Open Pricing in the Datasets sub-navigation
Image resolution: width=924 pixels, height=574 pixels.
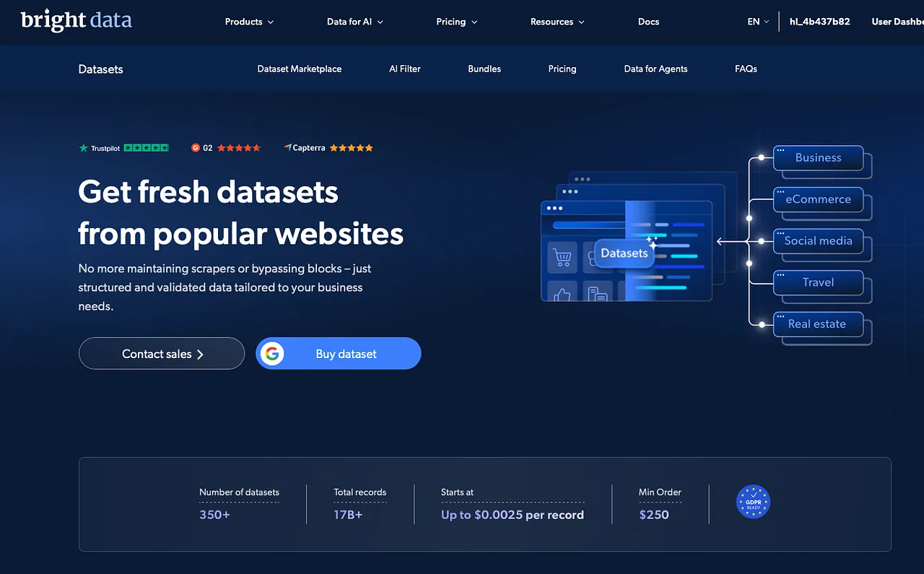click(562, 69)
